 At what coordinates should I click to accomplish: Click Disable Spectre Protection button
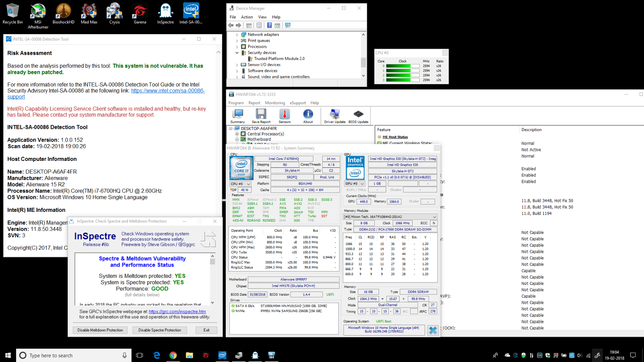click(x=160, y=330)
